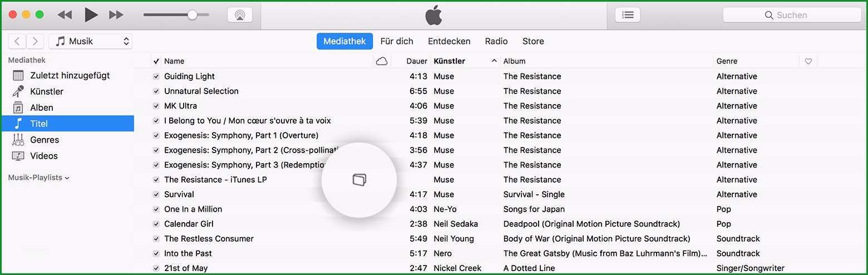Uncheck the I Belong to You checkbox
868x275 pixels.
(156, 121)
